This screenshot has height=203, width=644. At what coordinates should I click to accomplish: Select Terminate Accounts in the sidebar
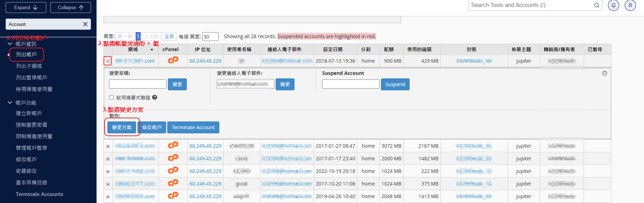point(39,194)
